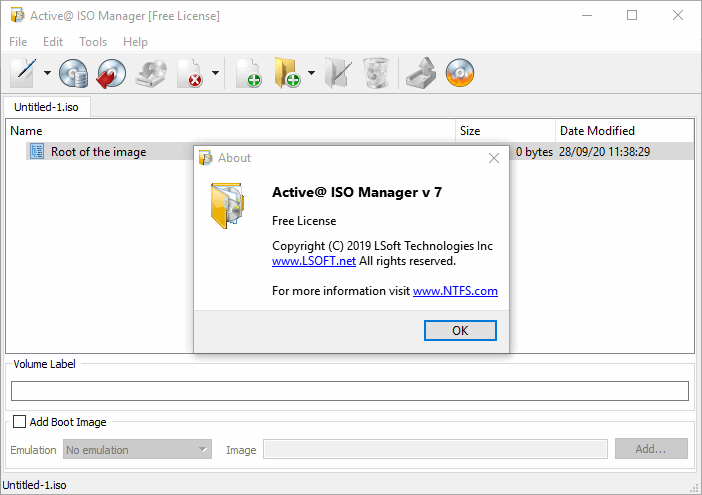Open the Tools menu
Image resolution: width=702 pixels, height=495 pixels.
point(93,42)
